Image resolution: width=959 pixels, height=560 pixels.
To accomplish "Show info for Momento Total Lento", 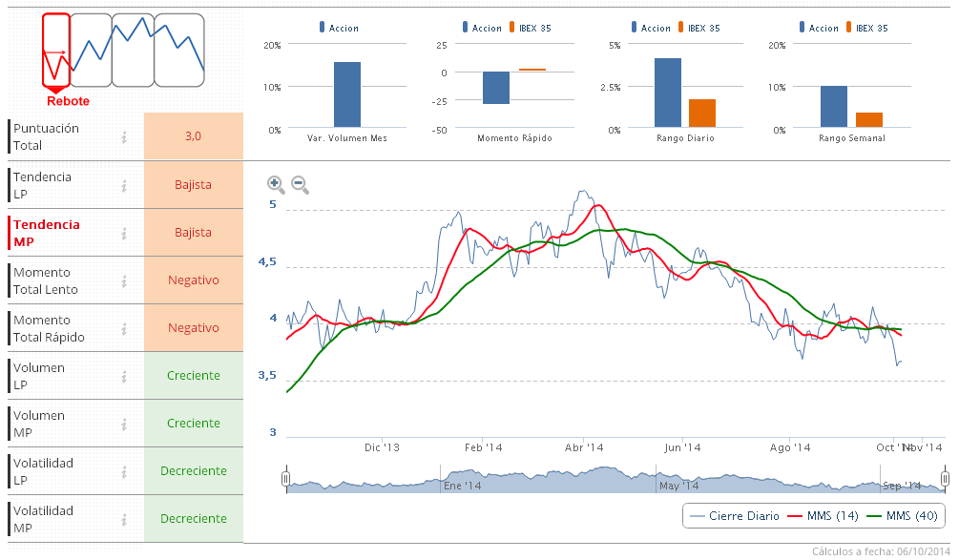I will pos(124,280).
